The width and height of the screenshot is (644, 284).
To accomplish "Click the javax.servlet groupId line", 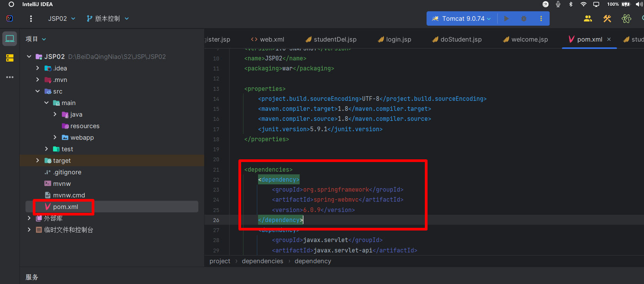I will pyautogui.click(x=327, y=240).
